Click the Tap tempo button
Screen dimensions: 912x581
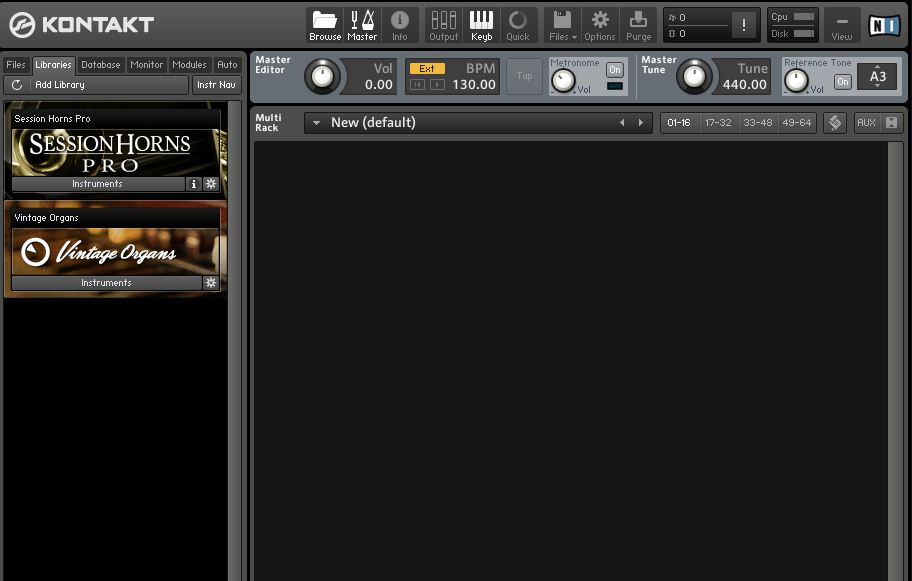click(524, 76)
